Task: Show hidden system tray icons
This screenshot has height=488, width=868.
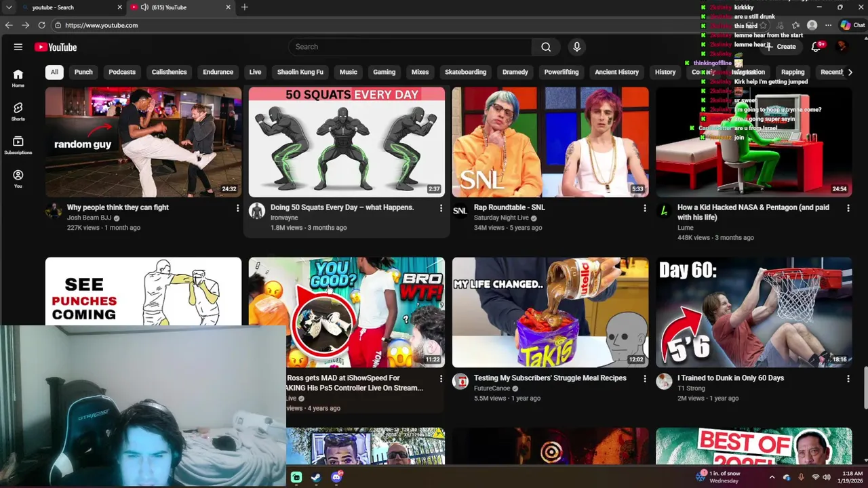Action: (772, 477)
